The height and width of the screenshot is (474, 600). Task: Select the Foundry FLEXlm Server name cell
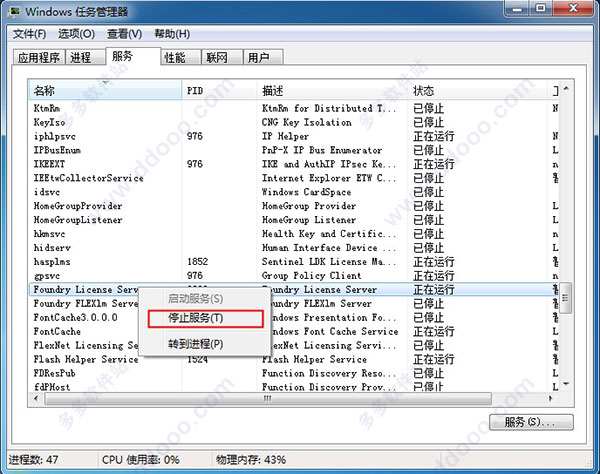pos(85,304)
